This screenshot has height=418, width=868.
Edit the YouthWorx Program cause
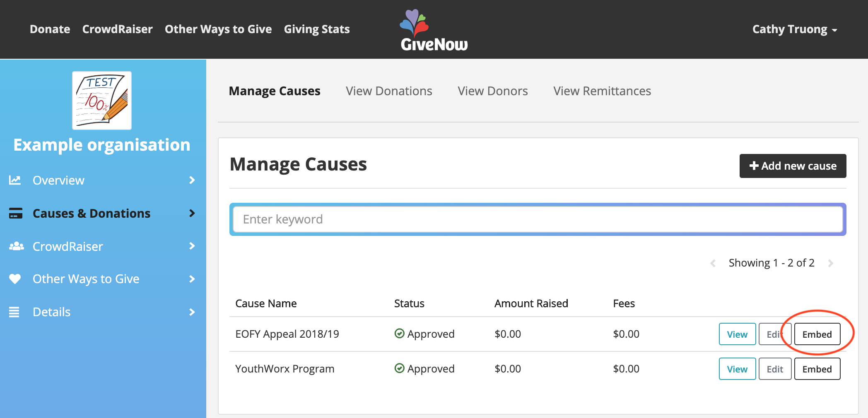tap(775, 369)
